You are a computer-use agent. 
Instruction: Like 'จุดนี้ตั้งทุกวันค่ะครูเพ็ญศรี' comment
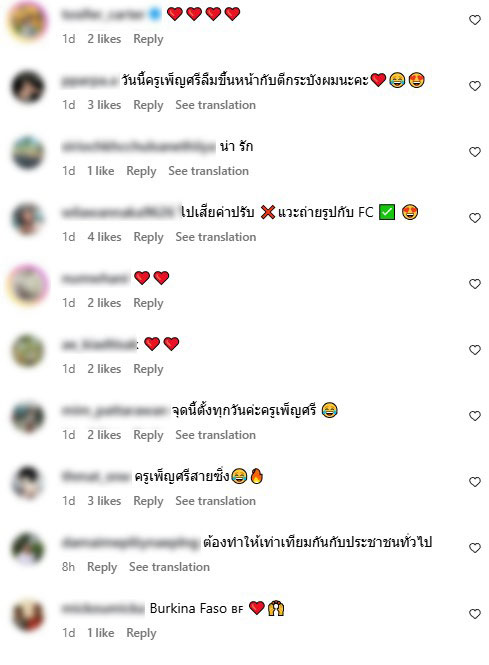pos(475,416)
